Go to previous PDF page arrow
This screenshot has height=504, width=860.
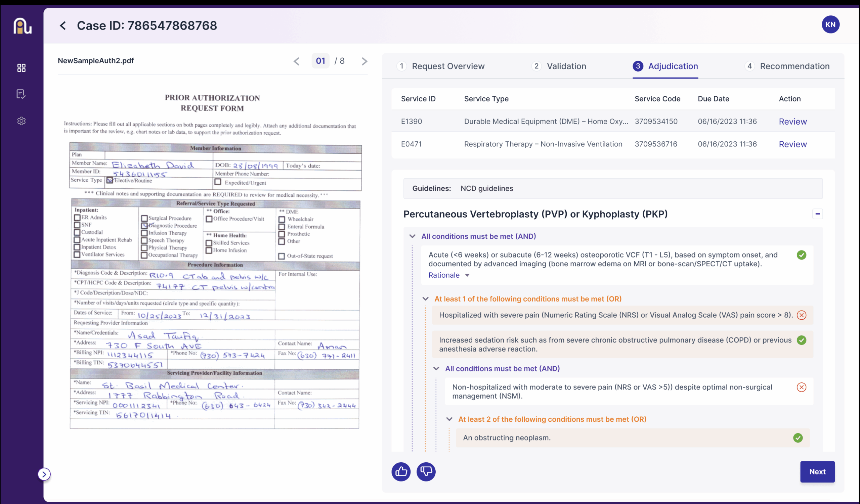tap(296, 61)
